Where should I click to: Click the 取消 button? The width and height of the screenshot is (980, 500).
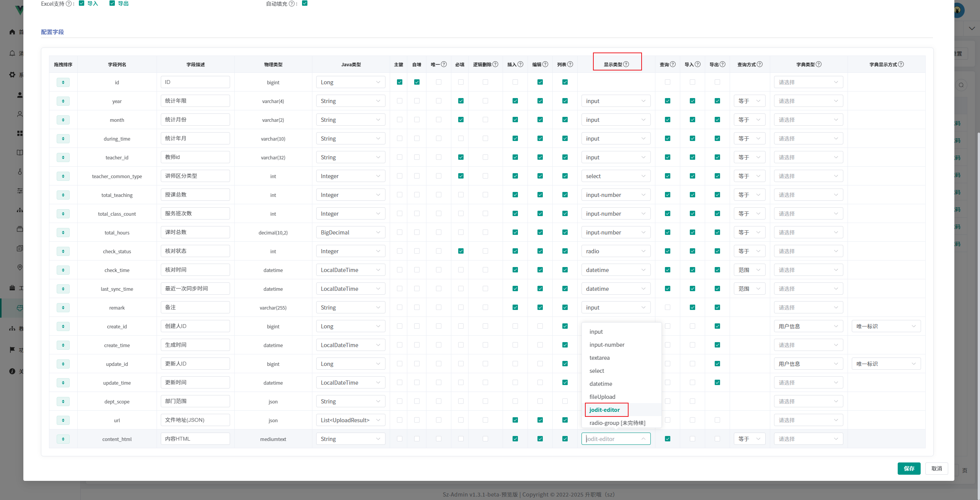[x=936, y=469]
